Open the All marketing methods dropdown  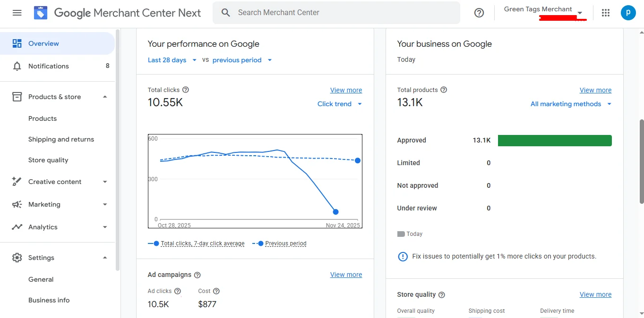[570, 104]
